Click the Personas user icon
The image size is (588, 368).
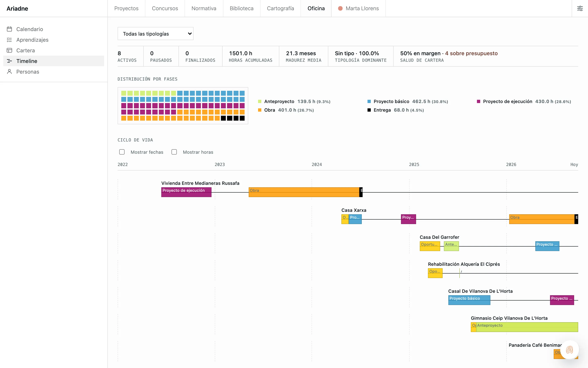(9, 72)
